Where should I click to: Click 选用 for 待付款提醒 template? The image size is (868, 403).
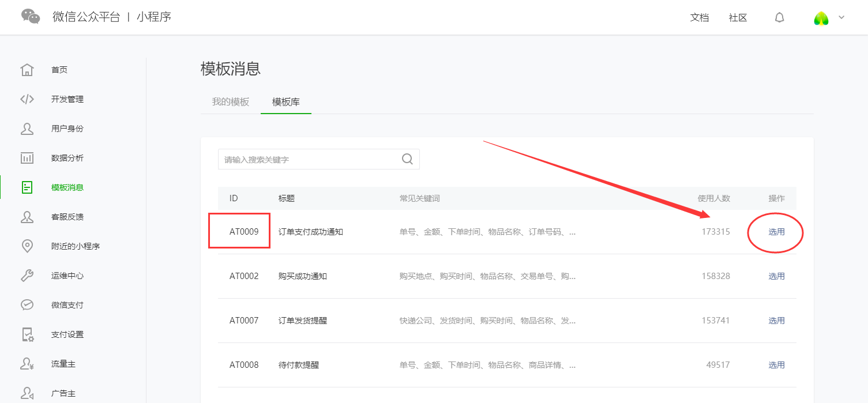(x=776, y=365)
